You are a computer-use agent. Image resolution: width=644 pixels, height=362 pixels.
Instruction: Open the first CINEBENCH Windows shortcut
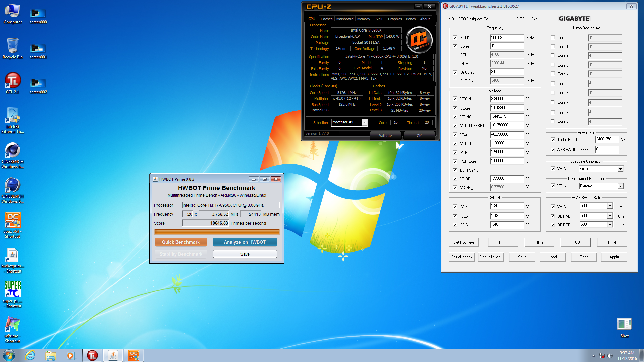click(x=13, y=156)
